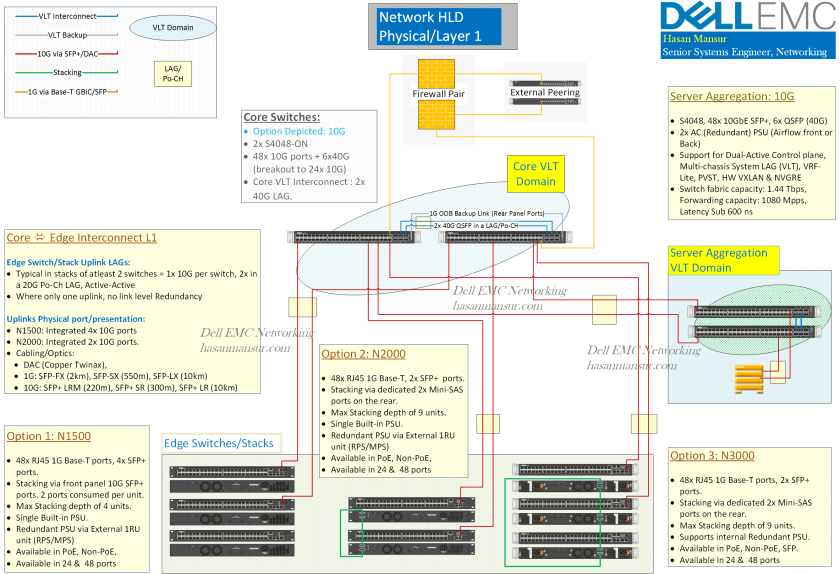
Task: Select the top switch in N3000 stack
Action: (574, 470)
